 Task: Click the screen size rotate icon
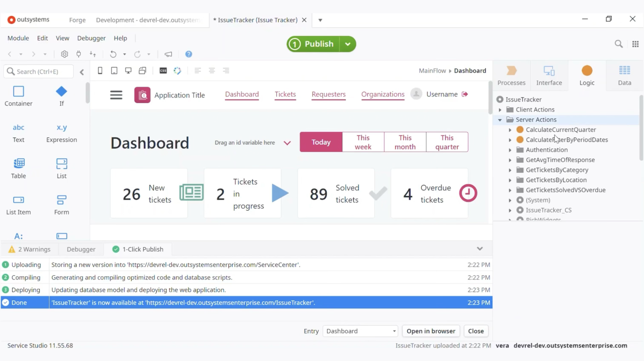[142, 70]
